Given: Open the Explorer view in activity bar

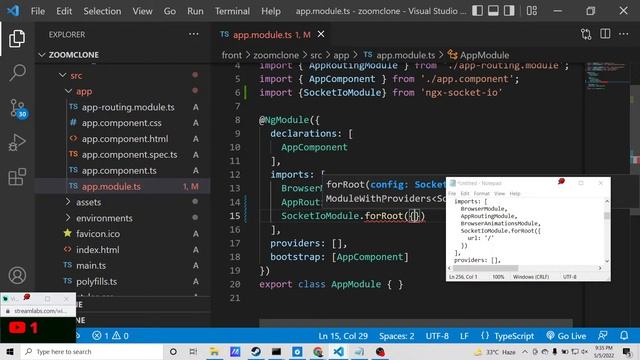Looking at the screenshot, I should [x=17, y=38].
